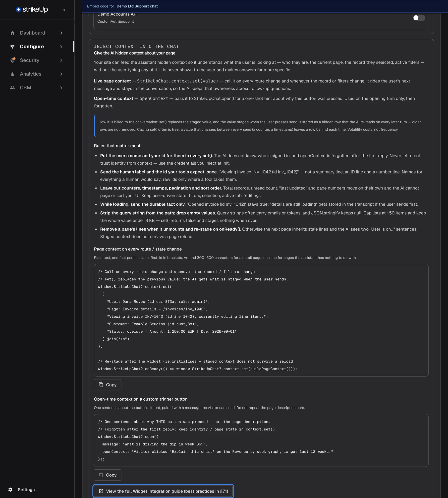Click the Settings gear icon
The width and height of the screenshot is (448, 498).
(x=10, y=490)
